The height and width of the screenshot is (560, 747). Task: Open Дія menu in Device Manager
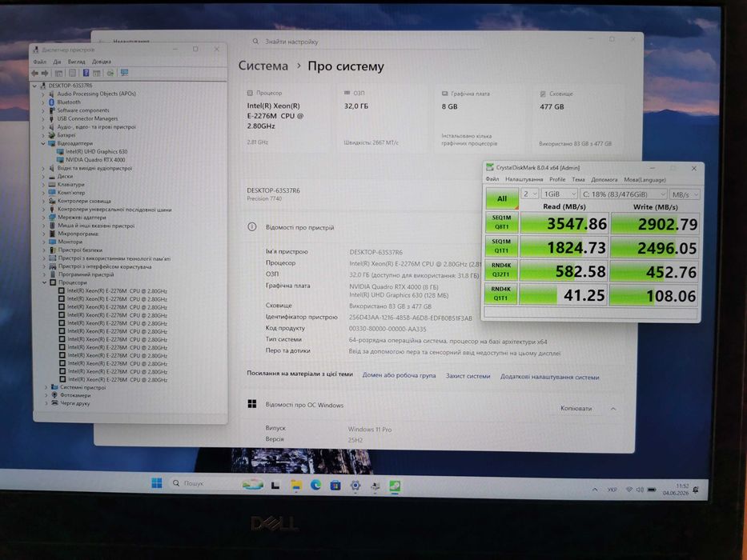pos(57,62)
